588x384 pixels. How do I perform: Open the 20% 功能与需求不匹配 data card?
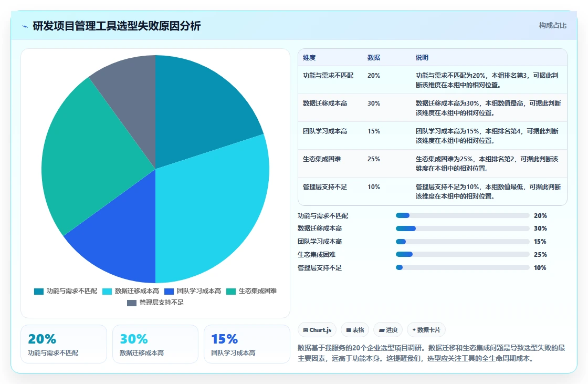64,344
